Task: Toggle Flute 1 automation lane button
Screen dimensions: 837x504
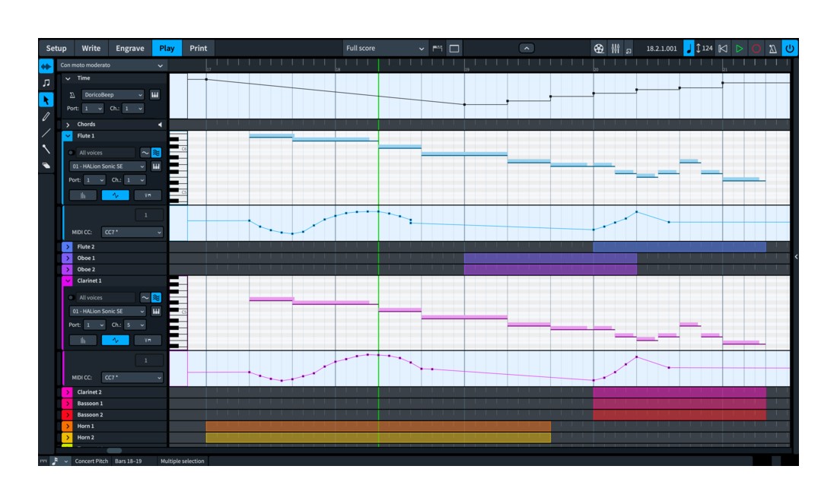Action: point(116,195)
